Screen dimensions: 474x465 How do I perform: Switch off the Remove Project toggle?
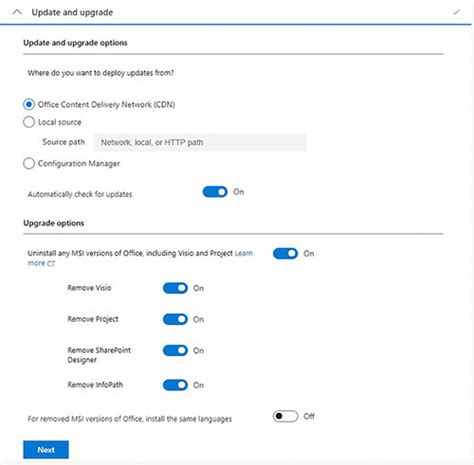coord(175,319)
